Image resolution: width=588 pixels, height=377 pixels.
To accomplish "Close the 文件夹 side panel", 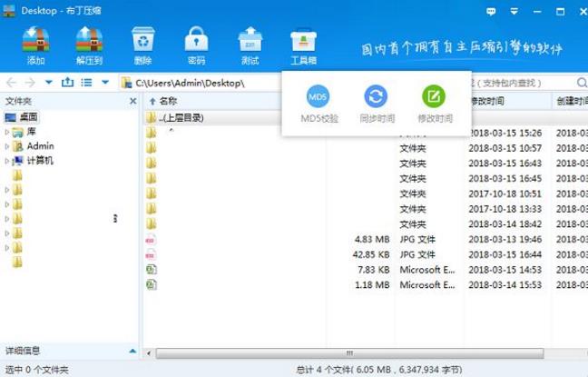I will 132,102.
